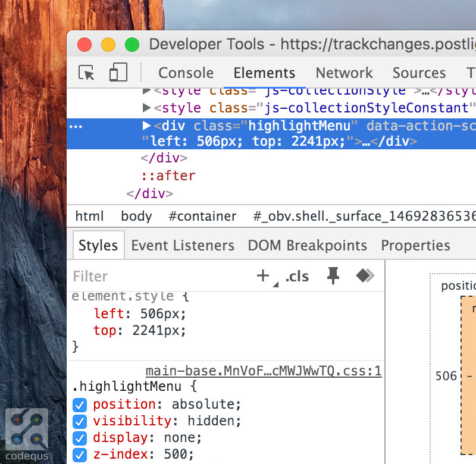The image size is (476, 464).
Task: Click the pin icon in the Styles pane
Action: click(x=333, y=275)
